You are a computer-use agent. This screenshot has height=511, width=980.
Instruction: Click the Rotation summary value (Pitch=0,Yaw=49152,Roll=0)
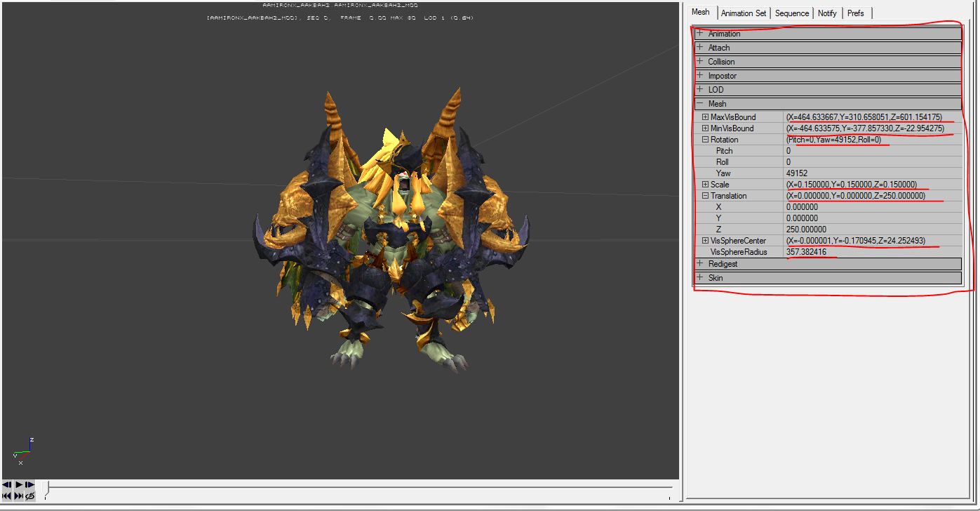click(x=833, y=140)
